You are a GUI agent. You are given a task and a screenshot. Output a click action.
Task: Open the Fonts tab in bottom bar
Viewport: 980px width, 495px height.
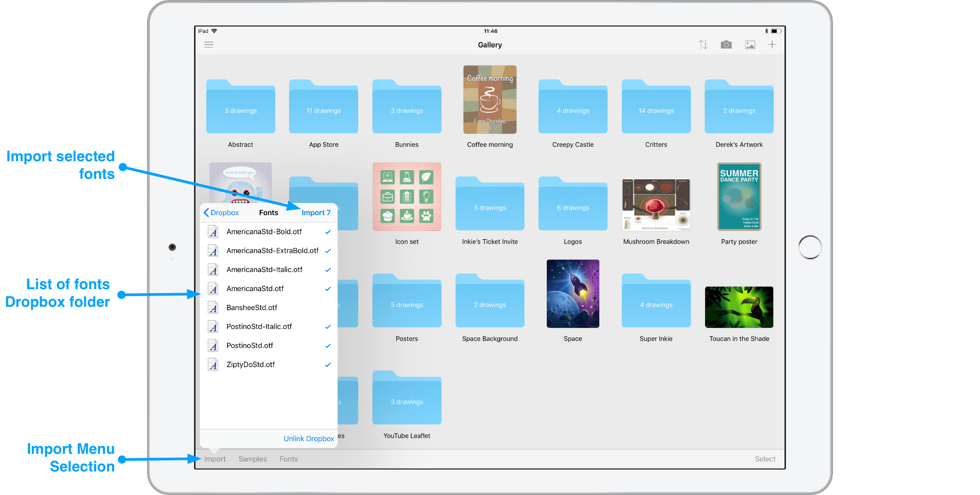point(289,459)
